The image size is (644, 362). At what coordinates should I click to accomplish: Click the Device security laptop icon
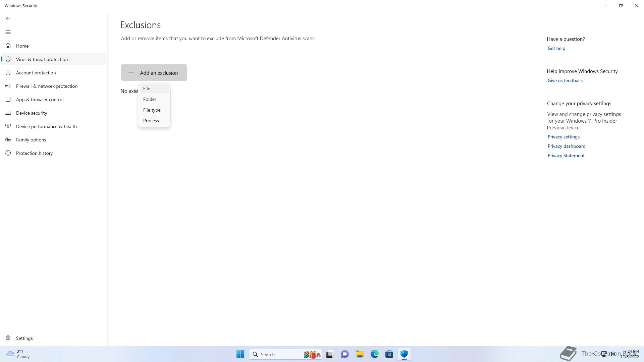coord(8,113)
